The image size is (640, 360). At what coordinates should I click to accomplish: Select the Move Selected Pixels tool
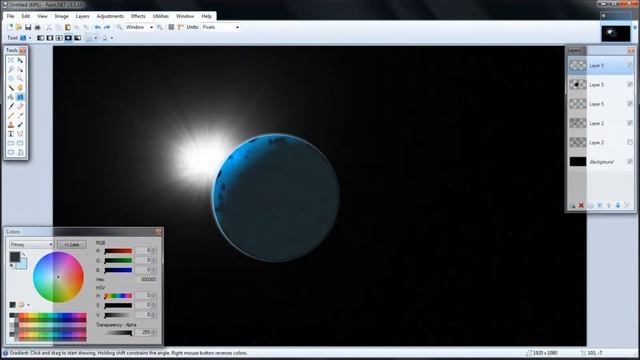coord(20,60)
